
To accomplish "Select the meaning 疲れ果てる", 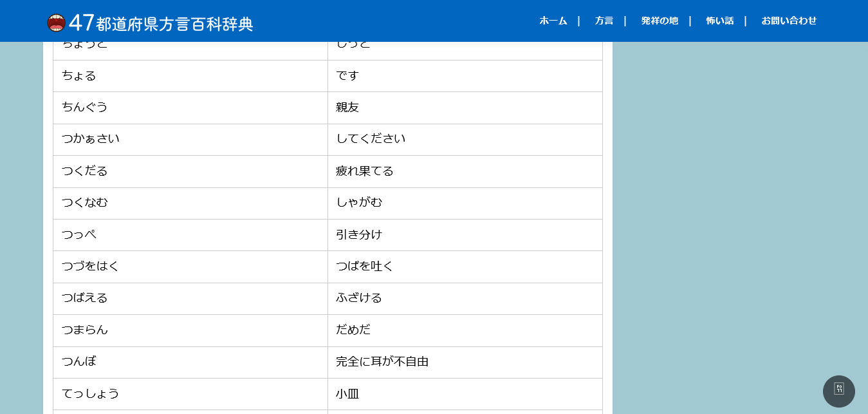I will (x=365, y=171).
